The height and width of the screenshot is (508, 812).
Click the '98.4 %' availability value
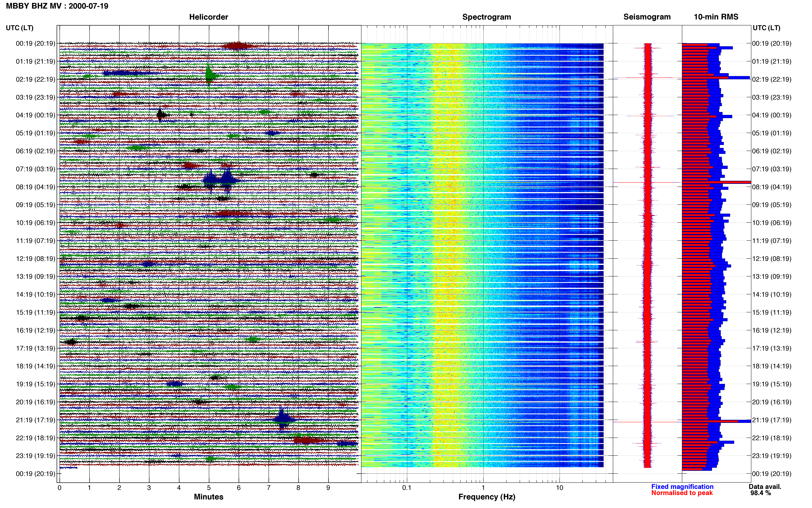[x=761, y=493]
